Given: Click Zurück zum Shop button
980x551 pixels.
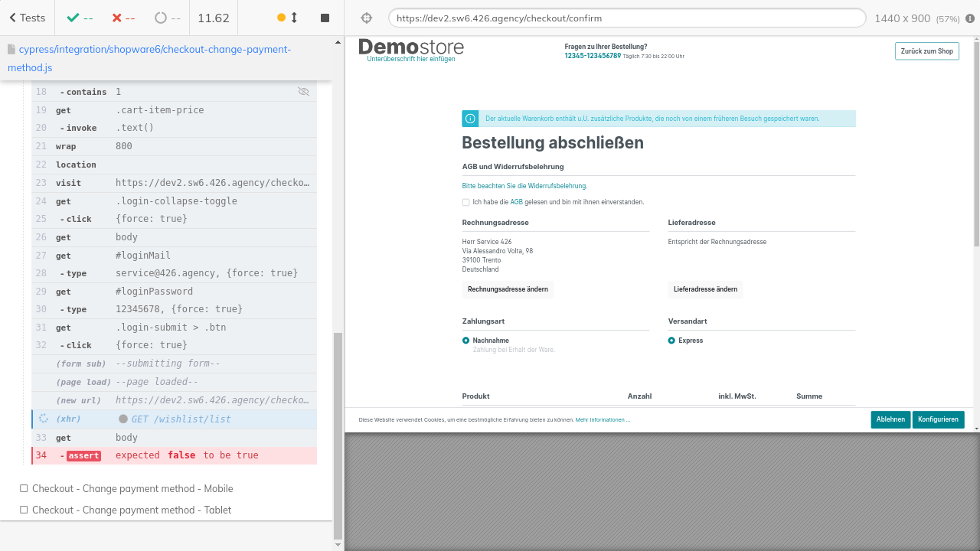Looking at the screenshot, I should point(926,51).
